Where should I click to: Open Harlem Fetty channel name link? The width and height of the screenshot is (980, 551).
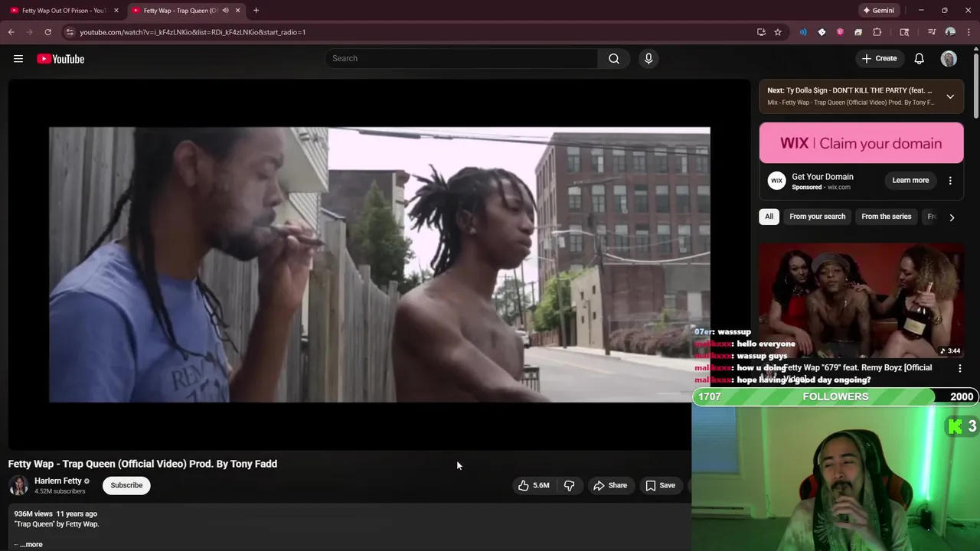point(58,481)
